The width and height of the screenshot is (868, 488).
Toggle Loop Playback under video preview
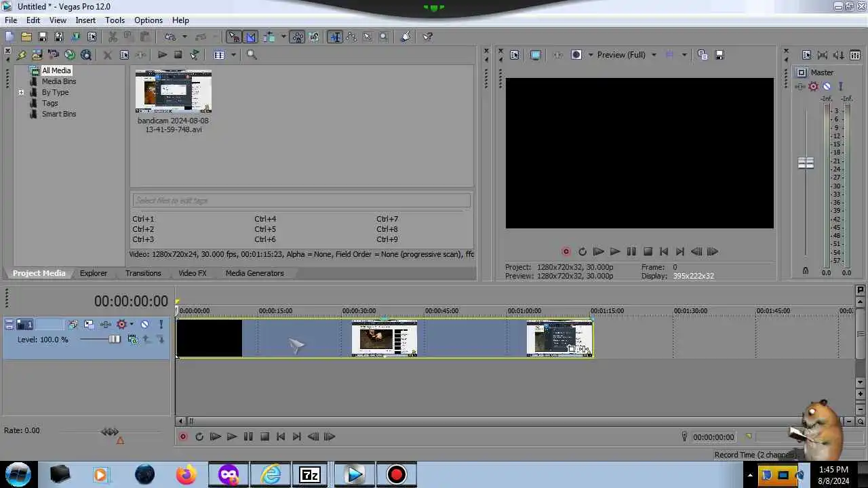pos(583,251)
